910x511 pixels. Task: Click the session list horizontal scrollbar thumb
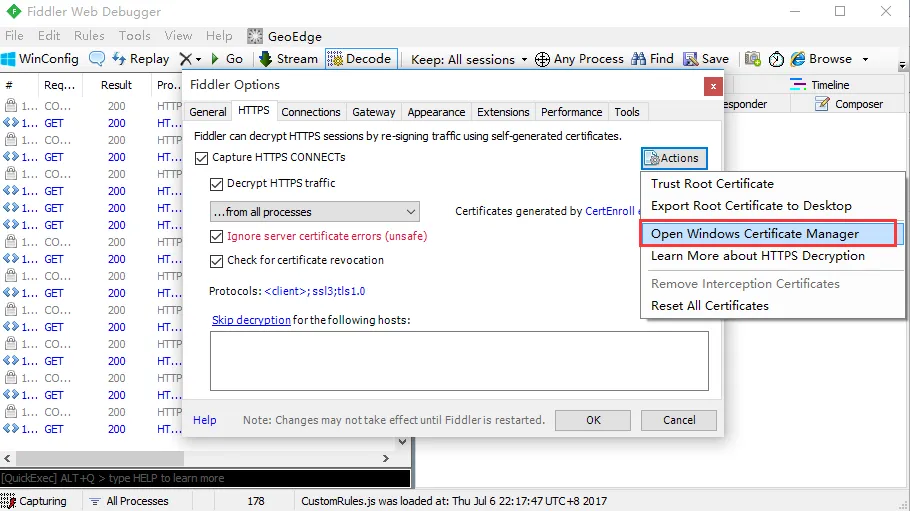100,458
